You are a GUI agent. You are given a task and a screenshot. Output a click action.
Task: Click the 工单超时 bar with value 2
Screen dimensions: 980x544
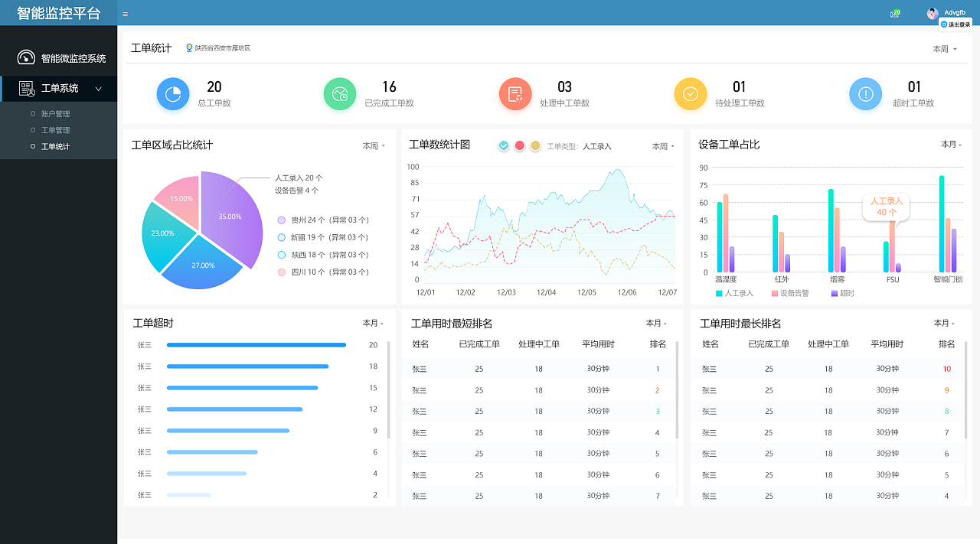click(189, 495)
